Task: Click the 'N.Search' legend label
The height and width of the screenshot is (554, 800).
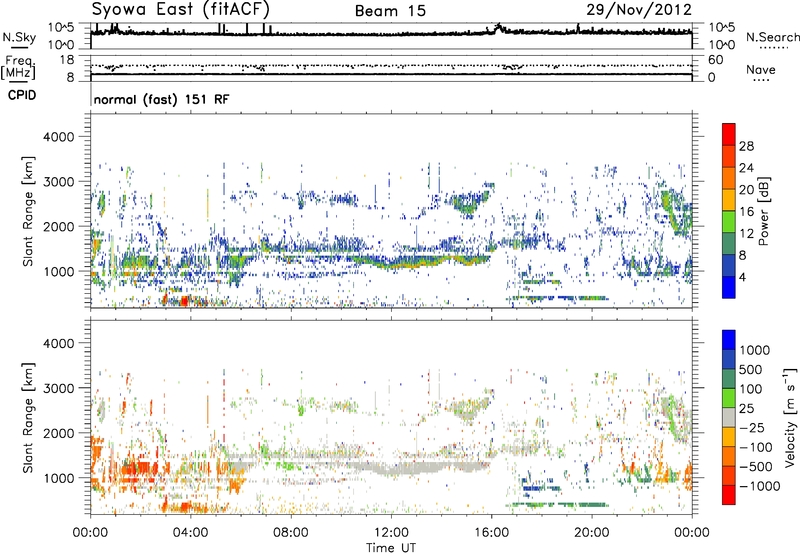Action: (772, 37)
